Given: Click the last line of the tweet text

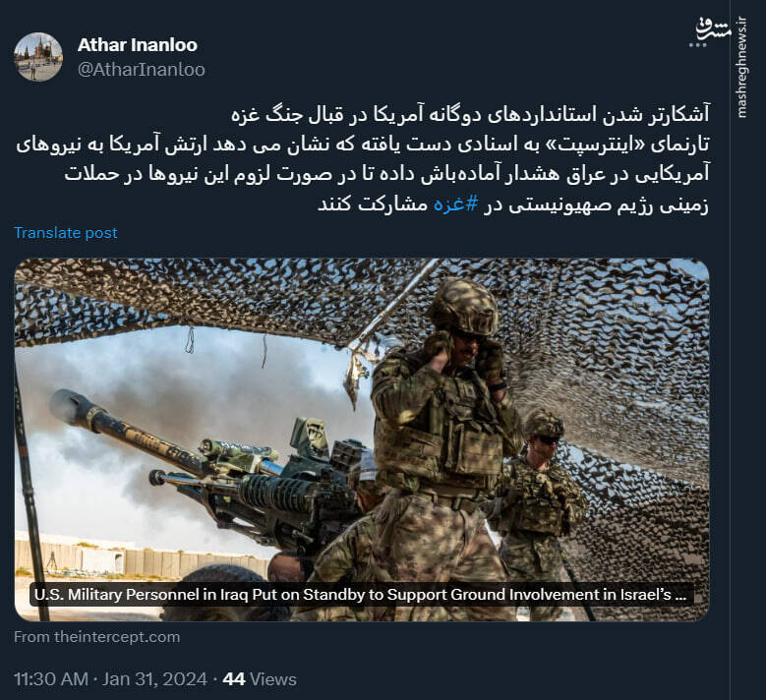Looking at the screenshot, I should 513,204.
